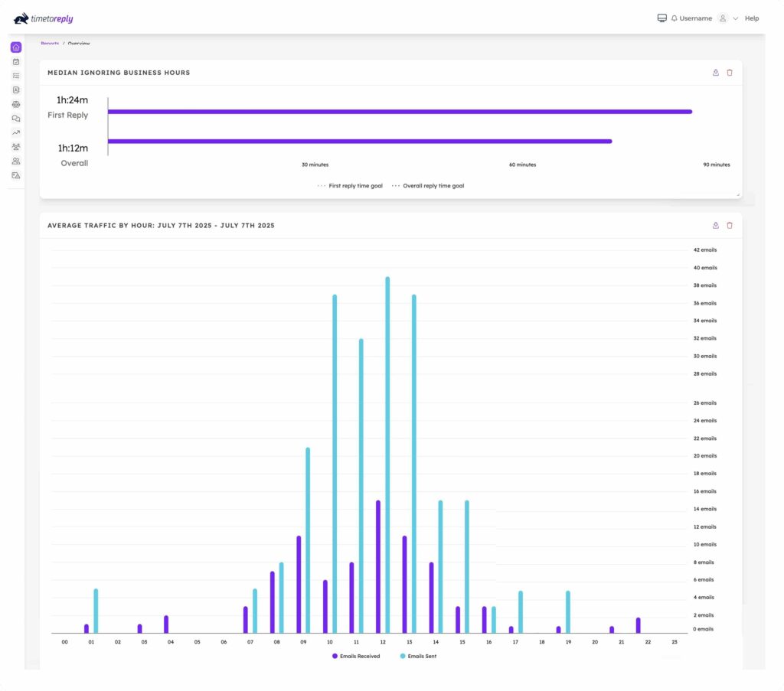Image resolution: width=784 pixels, height=691 pixels.
Task: Click the timetoreply logo
Action: pos(44,18)
